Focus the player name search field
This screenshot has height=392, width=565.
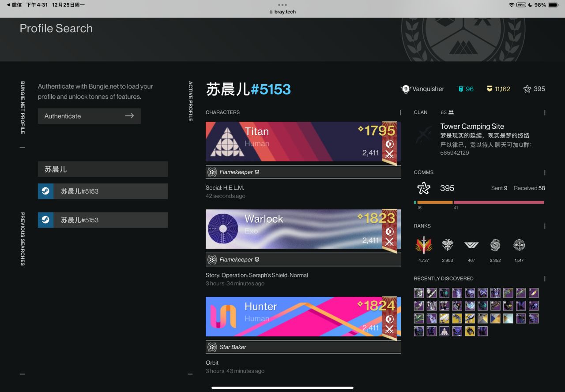point(102,169)
